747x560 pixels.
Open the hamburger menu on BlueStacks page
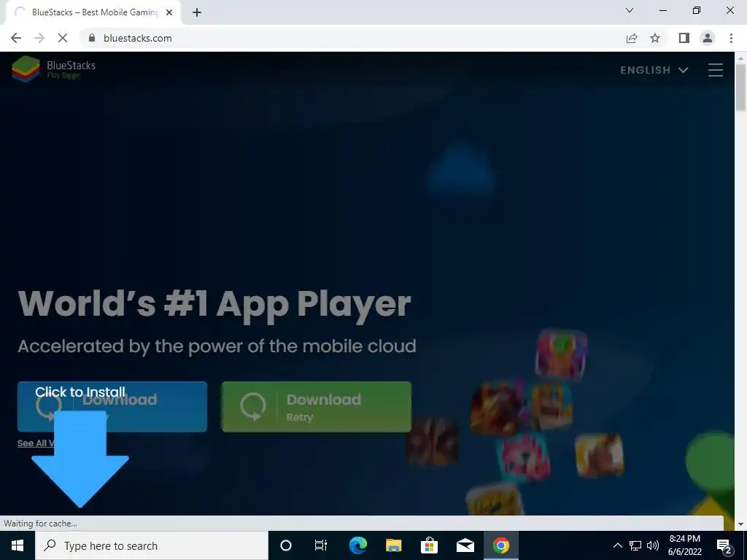tap(715, 70)
